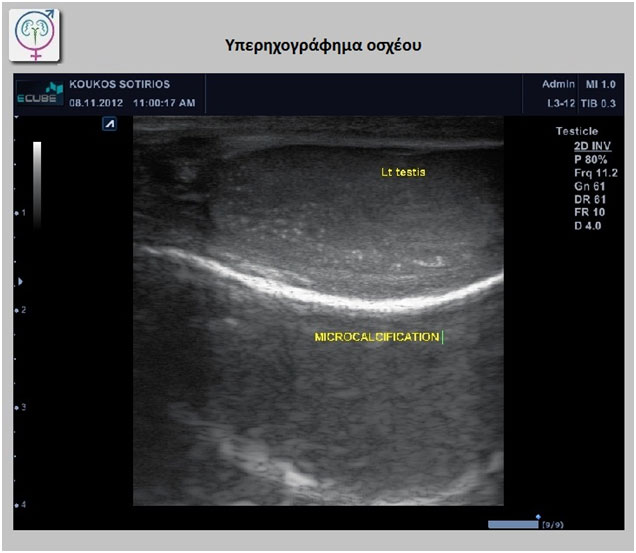
Task: Click the MI 1.0 value
Action: pyautogui.click(x=600, y=84)
